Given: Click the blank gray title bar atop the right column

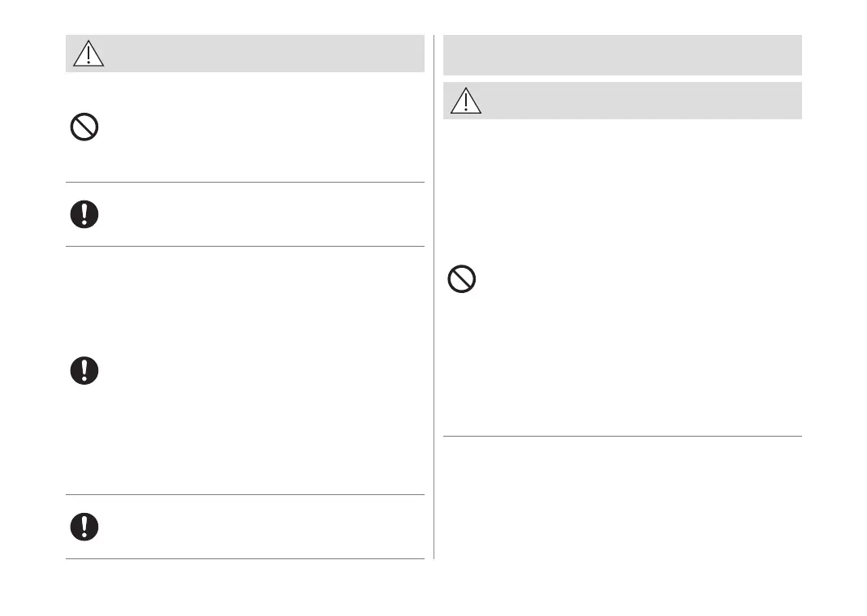Looking at the screenshot, I should click(622, 54).
